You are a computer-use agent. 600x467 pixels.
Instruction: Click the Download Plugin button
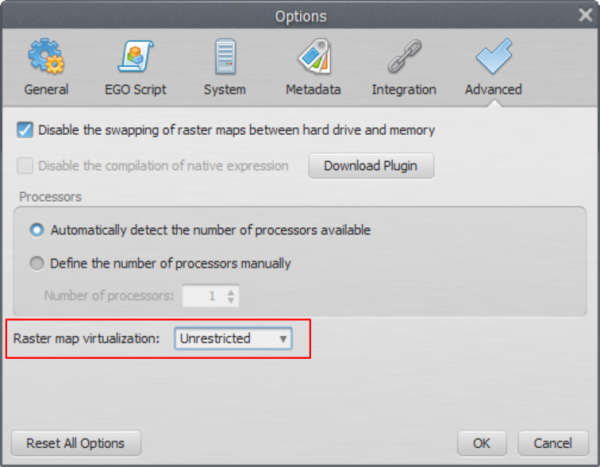pyautogui.click(x=371, y=166)
